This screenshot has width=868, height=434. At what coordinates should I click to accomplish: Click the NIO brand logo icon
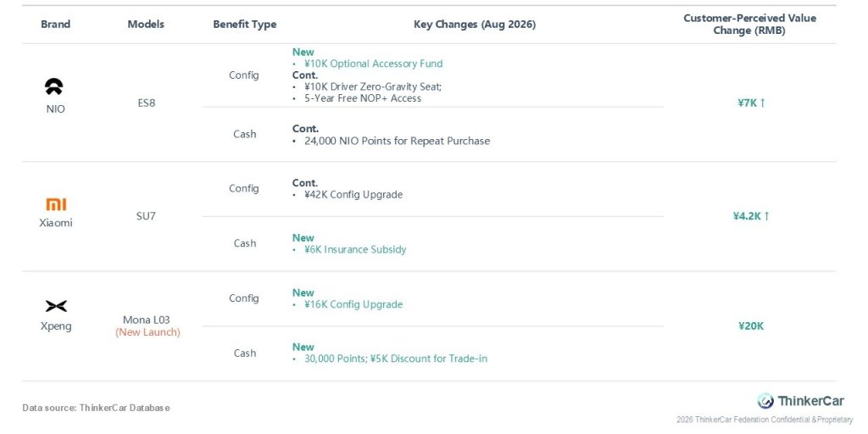[x=54, y=86]
